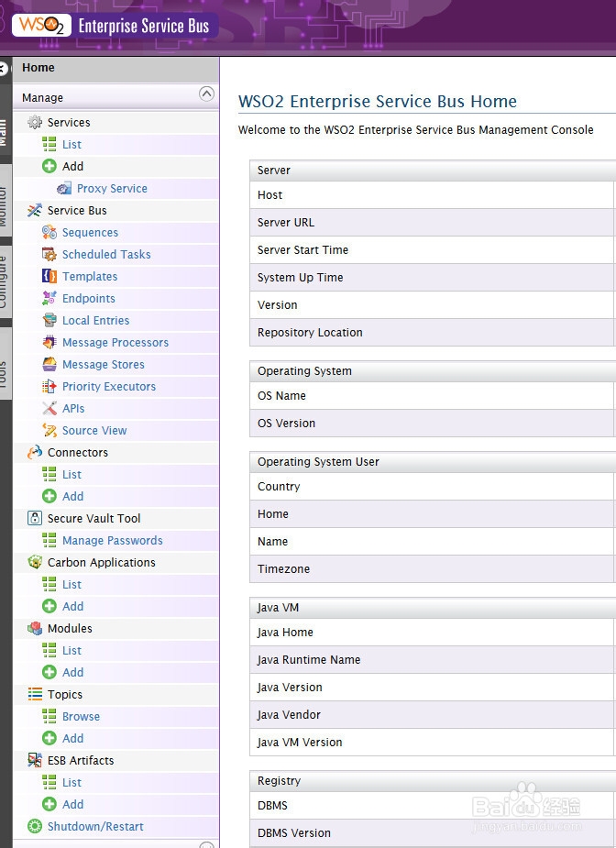The height and width of the screenshot is (848, 616).
Task: Click the Proxy Service icon
Action: 64,188
